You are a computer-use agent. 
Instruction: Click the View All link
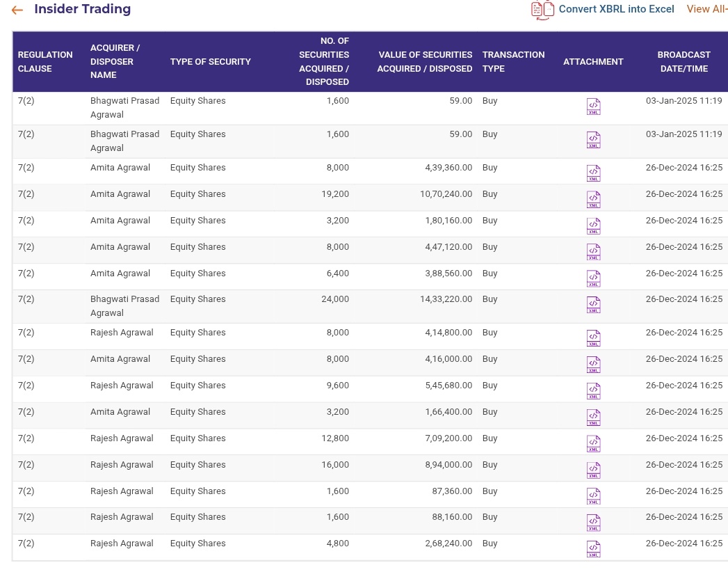[x=706, y=9]
